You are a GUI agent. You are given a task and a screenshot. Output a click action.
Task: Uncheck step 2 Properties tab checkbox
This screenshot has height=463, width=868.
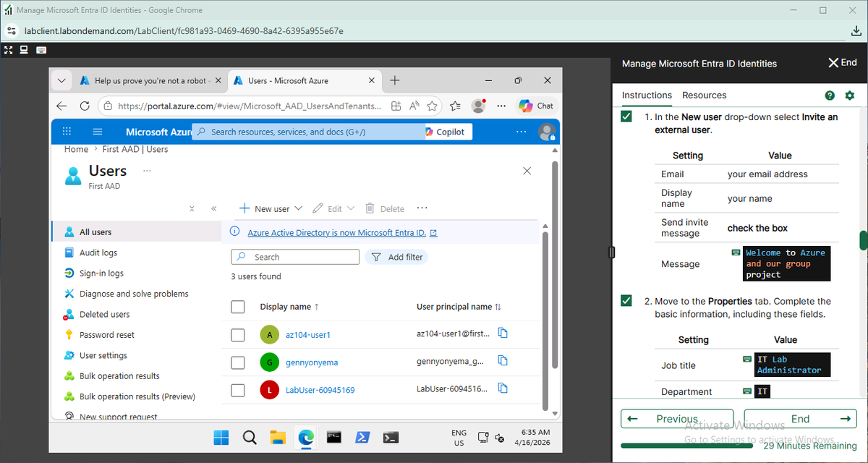626,300
